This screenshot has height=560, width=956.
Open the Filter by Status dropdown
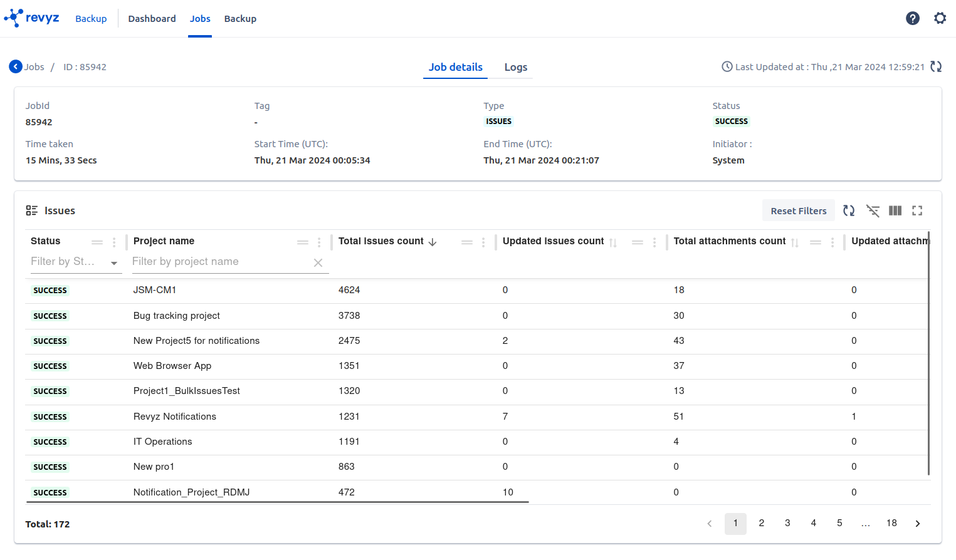point(76,262)
